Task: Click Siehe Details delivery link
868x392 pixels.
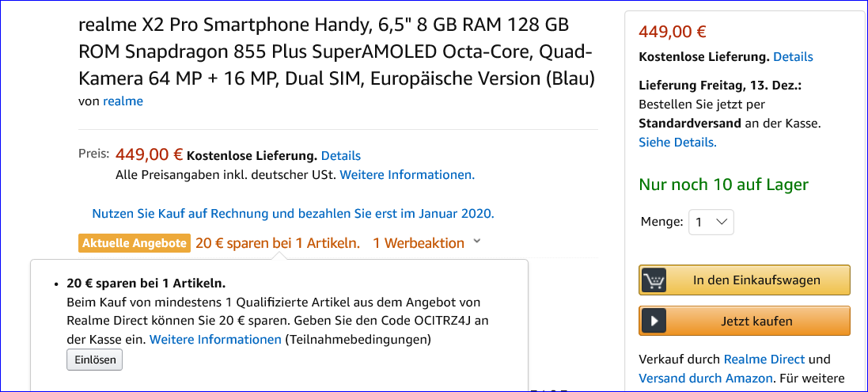Action: pyautogui.click(x=677, y=142)
